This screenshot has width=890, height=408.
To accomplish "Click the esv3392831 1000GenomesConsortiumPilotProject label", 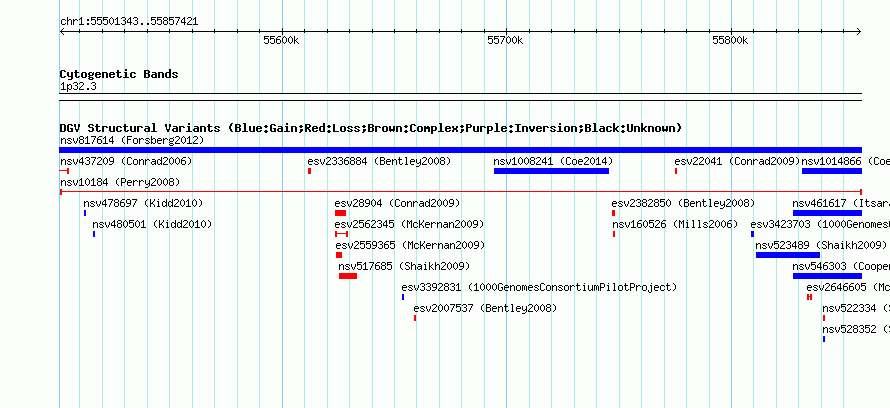I will pos(539,287).
